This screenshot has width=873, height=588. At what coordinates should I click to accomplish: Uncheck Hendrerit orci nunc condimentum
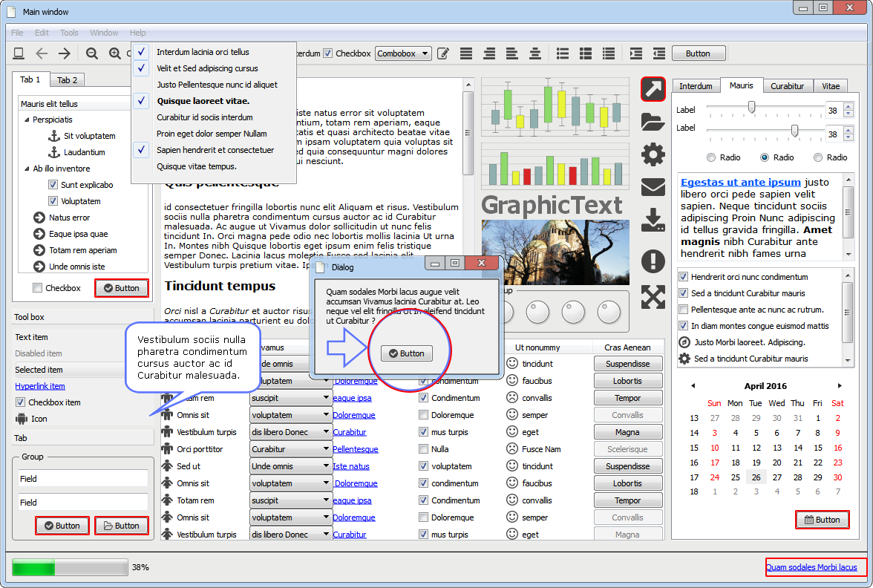pos(683,277)
